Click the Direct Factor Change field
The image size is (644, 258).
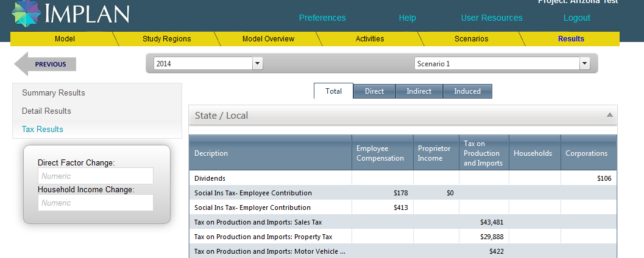pyautogui.click(x=96, y=176)
